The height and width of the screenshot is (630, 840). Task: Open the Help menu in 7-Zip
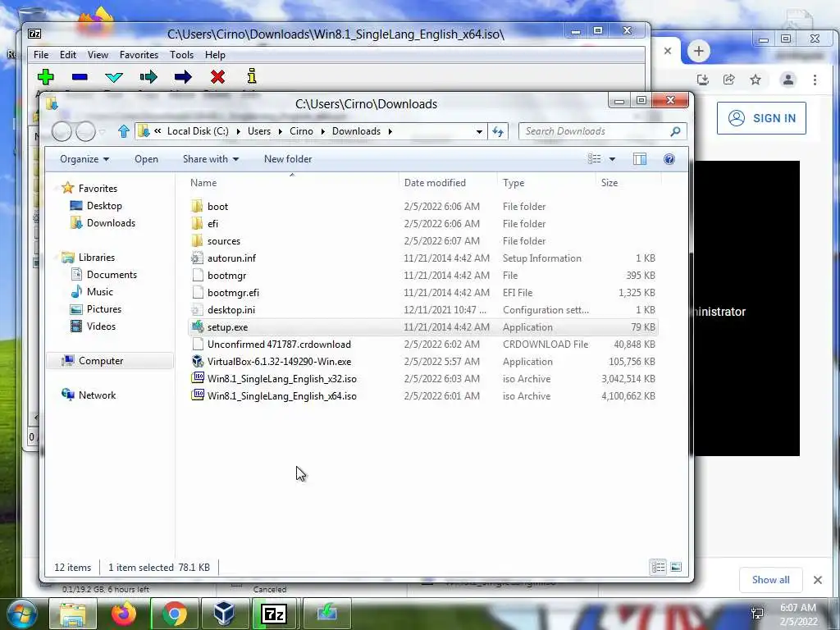tap(215, 55)
